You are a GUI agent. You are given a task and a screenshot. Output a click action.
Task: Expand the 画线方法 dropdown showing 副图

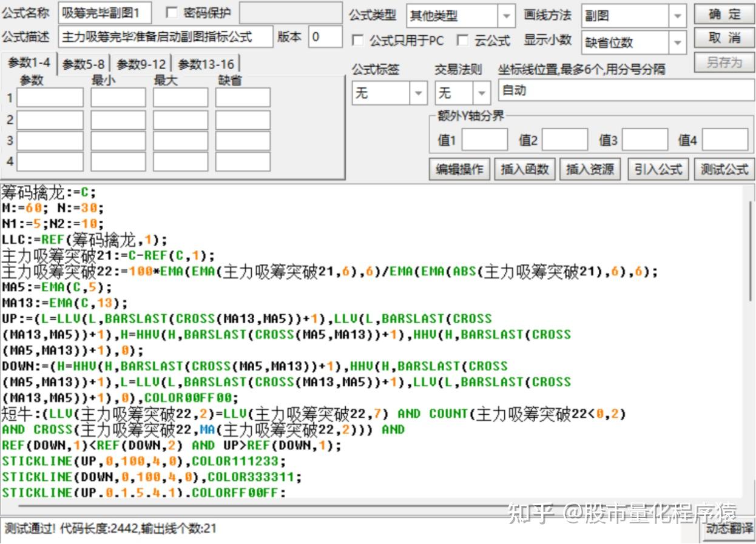click(x=678, y=16)
